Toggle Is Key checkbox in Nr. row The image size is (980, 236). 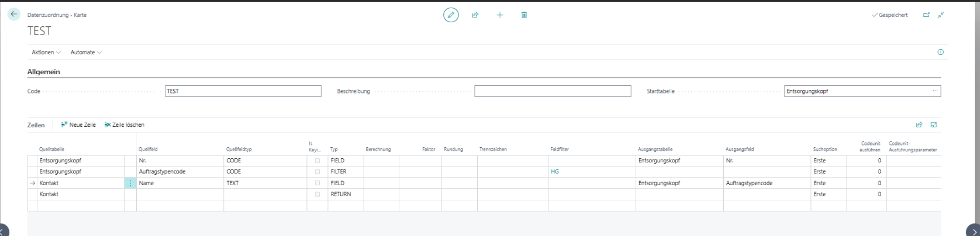(x=318, y=161)
